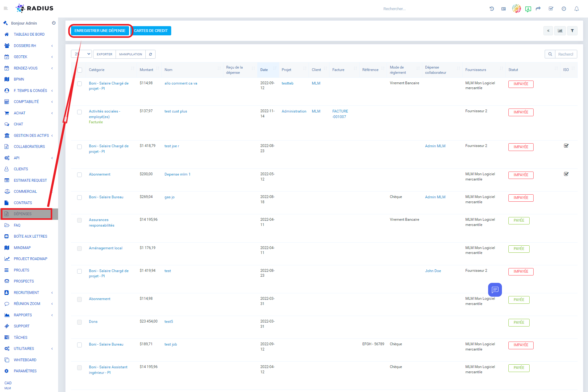The image size is (588, 392).
Task: Click the Radius logo
Action: (x=35, y=8)
